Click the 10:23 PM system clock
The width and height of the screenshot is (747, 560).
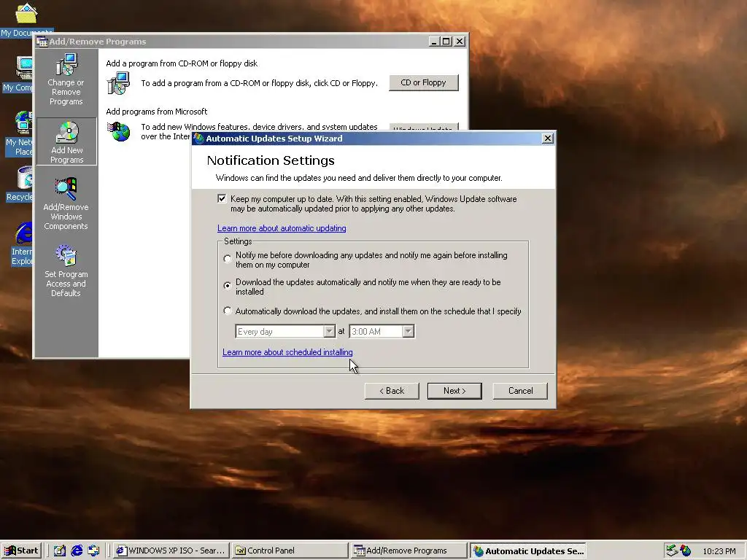click(719, 551)
